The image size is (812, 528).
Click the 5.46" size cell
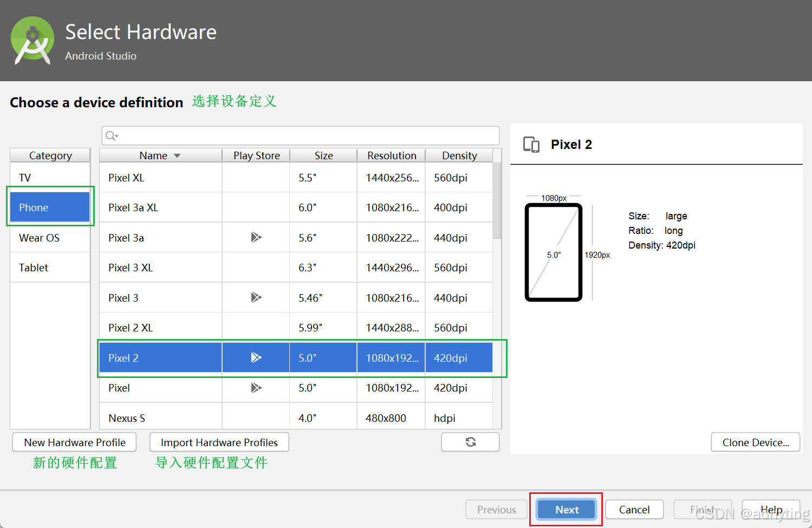pyautogui.click(x=323, y=298)
